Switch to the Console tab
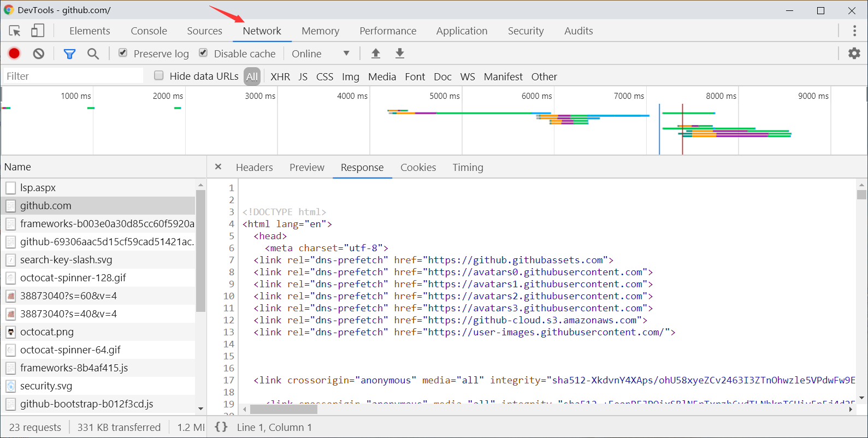The height and width of the screenshot is (438, 868). pos(149,31)
